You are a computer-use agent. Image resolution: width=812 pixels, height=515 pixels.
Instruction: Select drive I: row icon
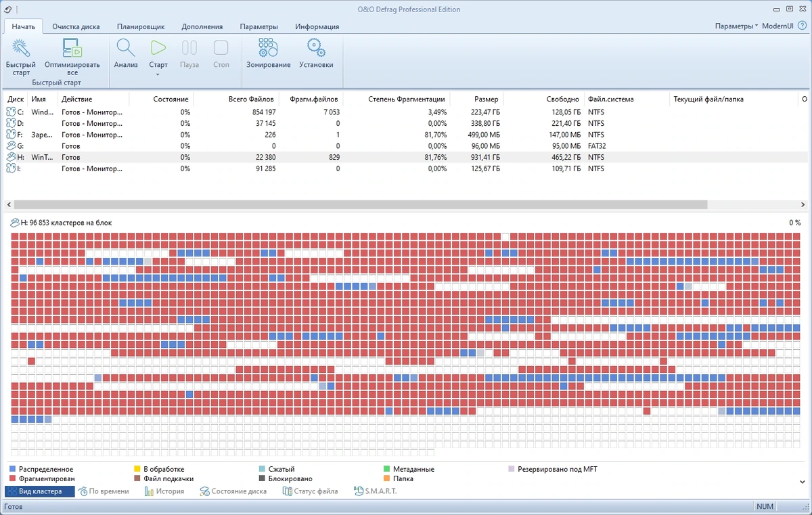(11, 168)
